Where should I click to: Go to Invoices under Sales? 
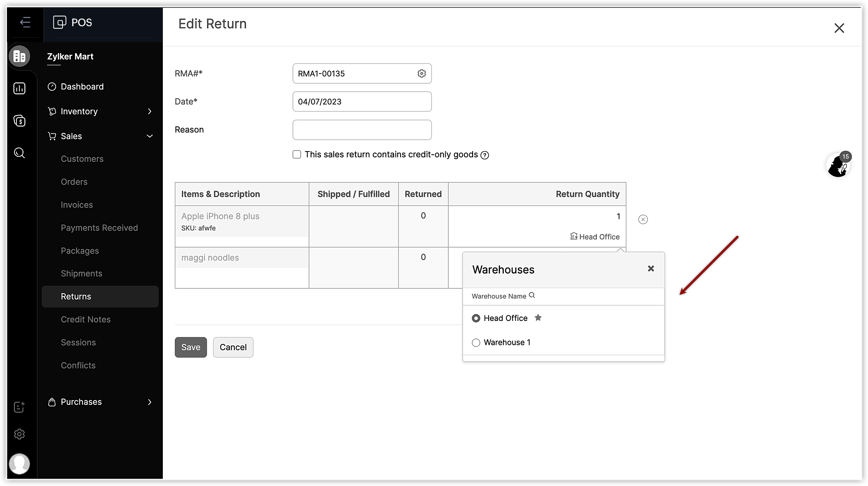[77, 205]
